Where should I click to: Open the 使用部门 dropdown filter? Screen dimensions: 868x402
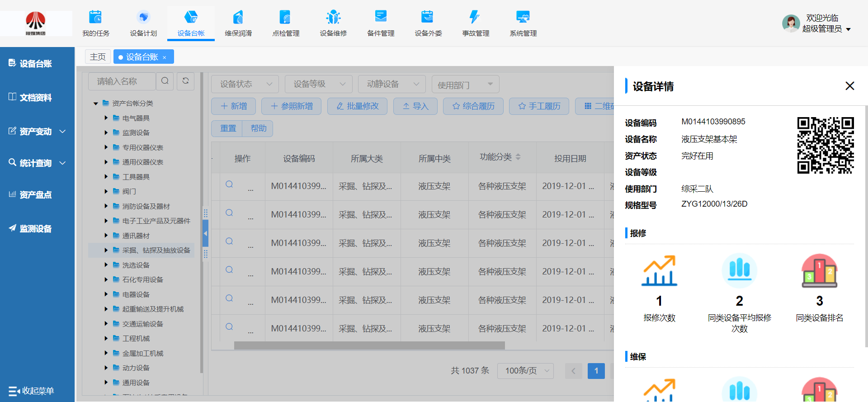pos(465,85)
